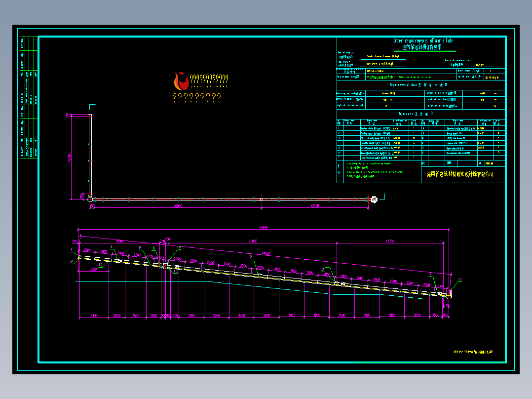The width and height of the screenshot is (532, 399).
Task: Select part balloon number 9
Action: [x=72, y=261]
